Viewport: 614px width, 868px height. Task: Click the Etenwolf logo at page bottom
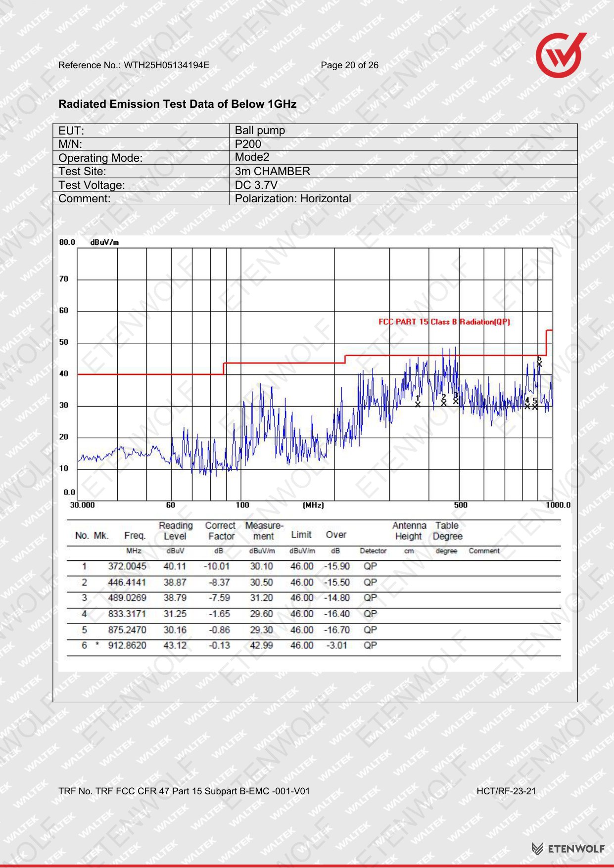coord(568,848)
